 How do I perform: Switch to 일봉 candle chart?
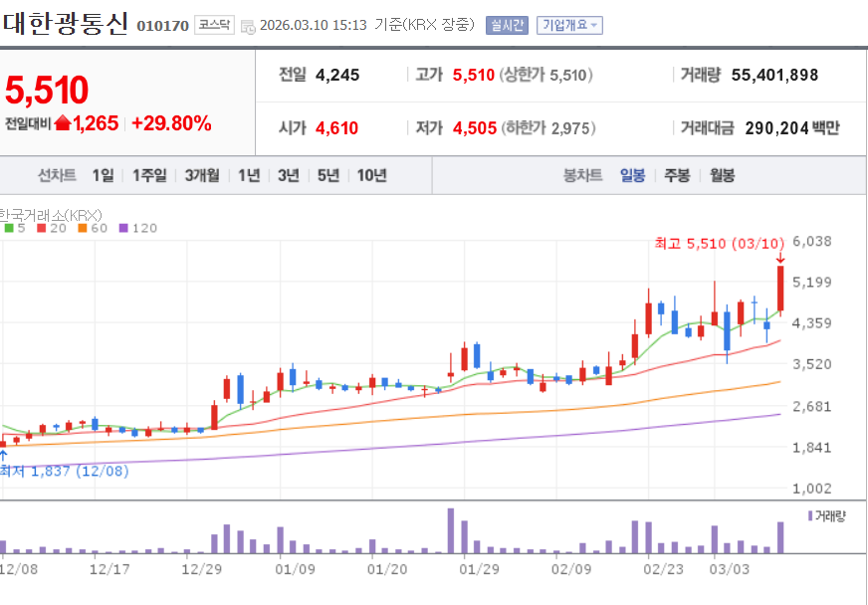coord(632,175)
